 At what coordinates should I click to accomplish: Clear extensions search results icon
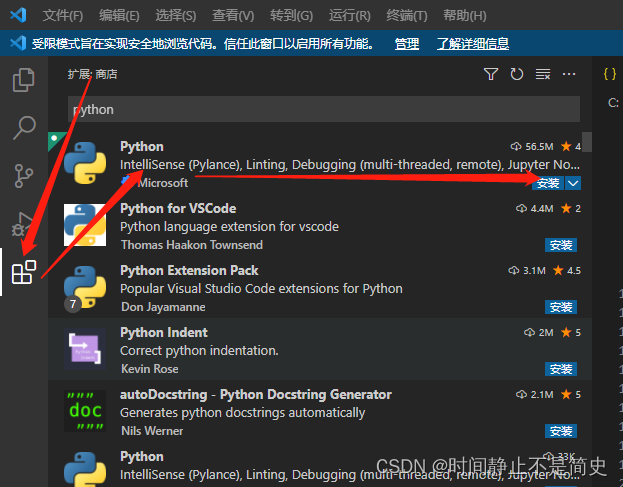543,74
